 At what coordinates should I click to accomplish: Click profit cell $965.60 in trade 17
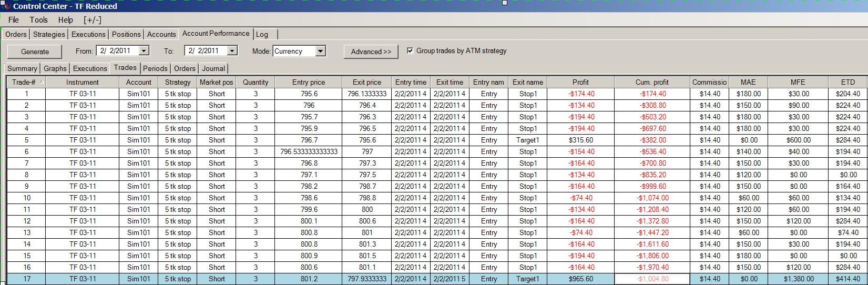(580, 279)
